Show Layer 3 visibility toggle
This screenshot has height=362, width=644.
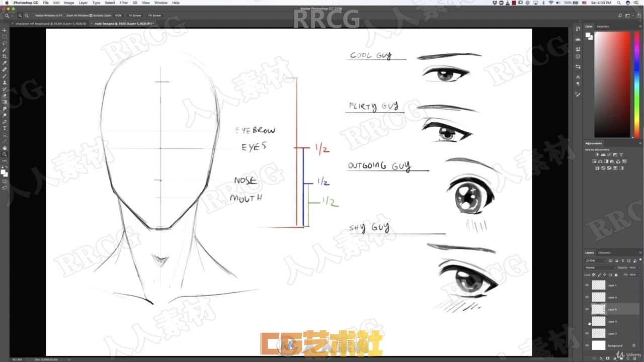click(587, 321)
